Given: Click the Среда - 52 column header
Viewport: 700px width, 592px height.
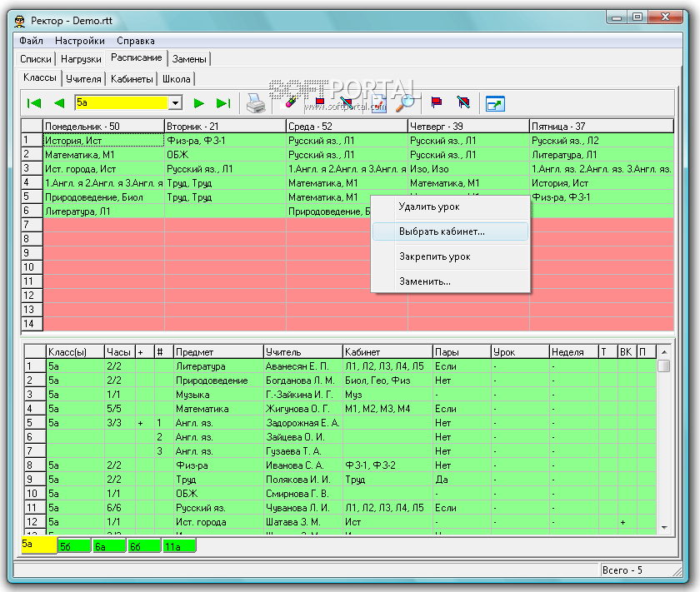Looking at the screenshot, I should (x=347, y=127).
